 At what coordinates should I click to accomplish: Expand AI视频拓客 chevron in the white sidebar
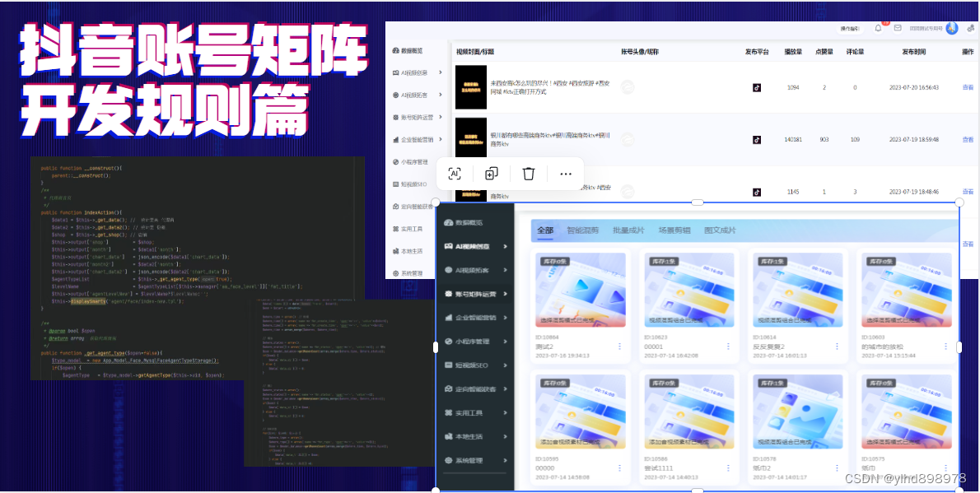click(x=441, y=95)
